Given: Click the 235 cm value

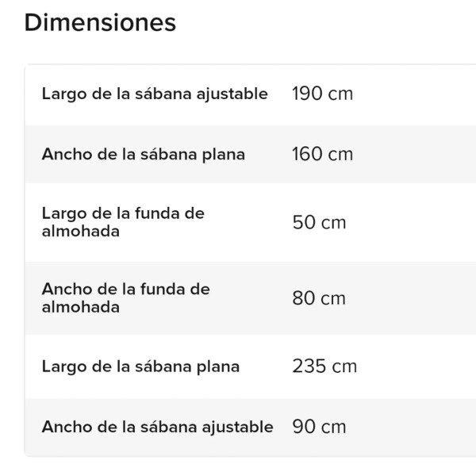Looking at the screenshot, I should tap(324, 367).
